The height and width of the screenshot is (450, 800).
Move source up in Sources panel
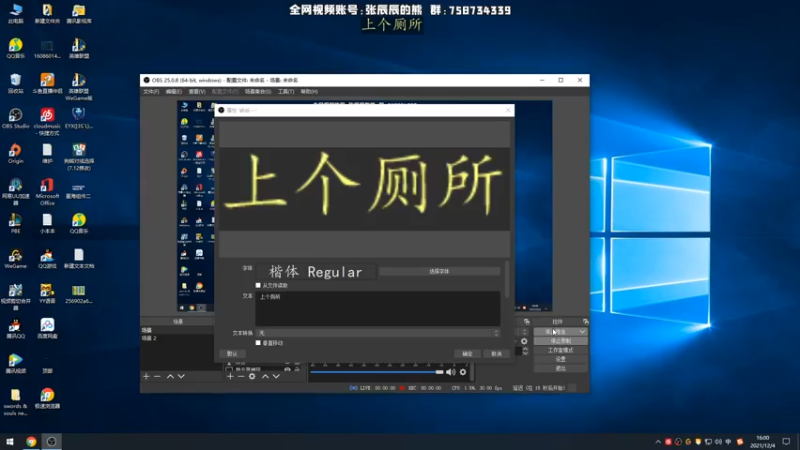tap(265, 377)
